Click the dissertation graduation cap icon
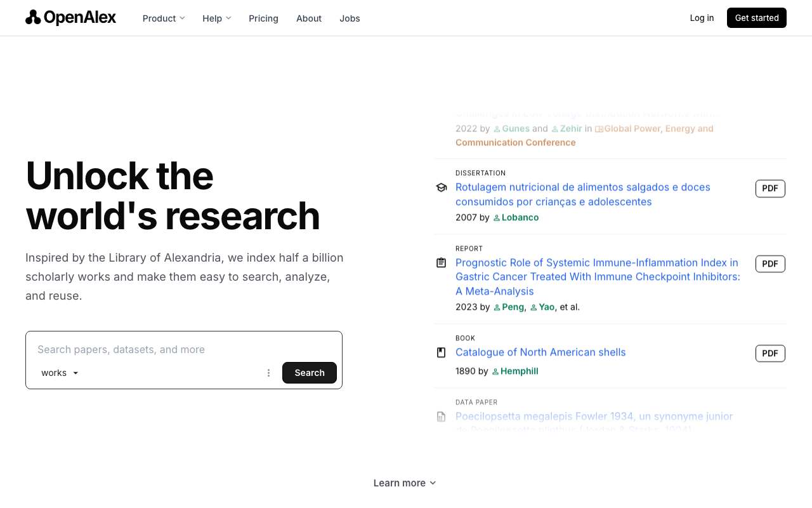The height and width of the screenshot is (508, 812). [442, 187]
